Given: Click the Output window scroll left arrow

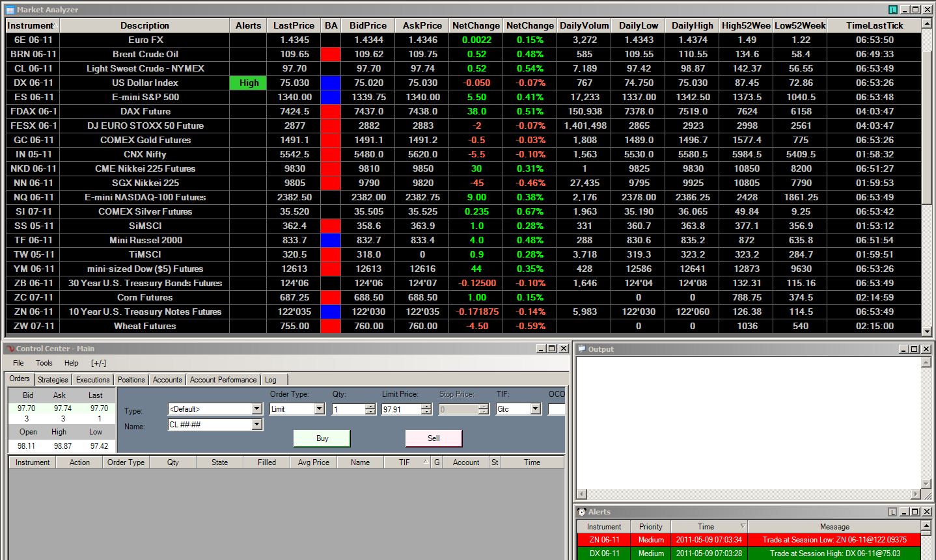Looking at the screenshot, I should pos(581,494).
